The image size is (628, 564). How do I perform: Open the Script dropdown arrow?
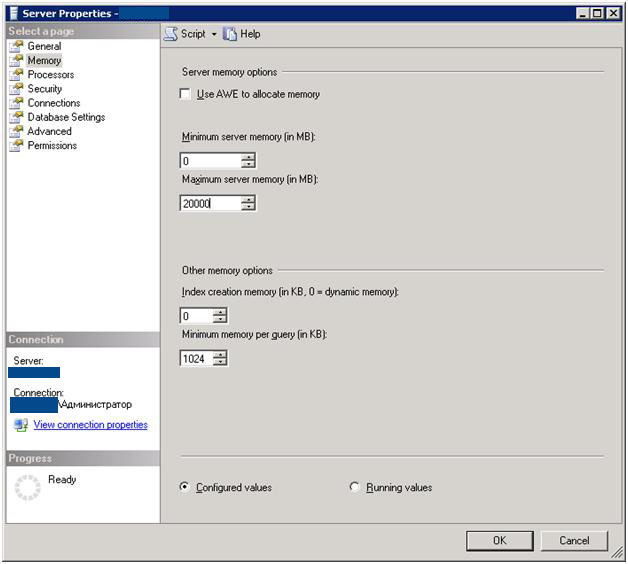[x=214, y=34]
